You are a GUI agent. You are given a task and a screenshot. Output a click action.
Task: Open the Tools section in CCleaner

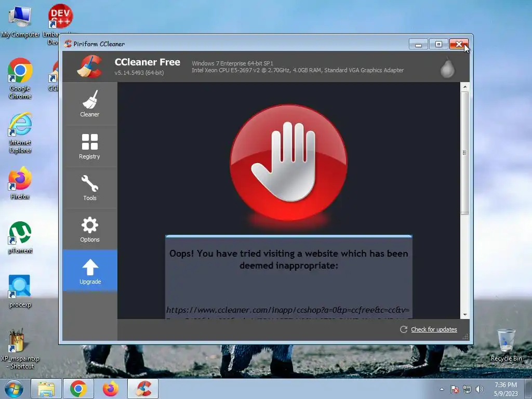90,188
